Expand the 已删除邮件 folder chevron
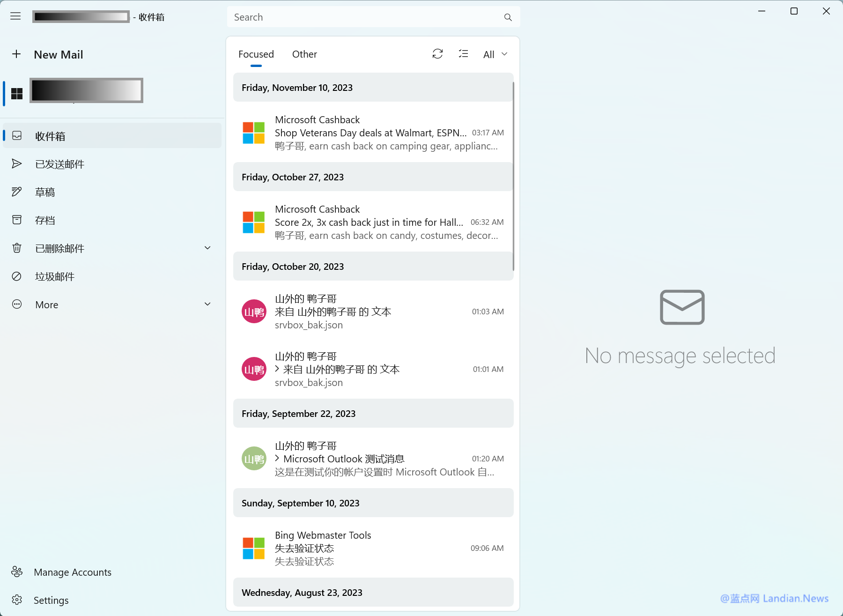Viewport: 843px width, 616px height. click(x=207, y=248)
